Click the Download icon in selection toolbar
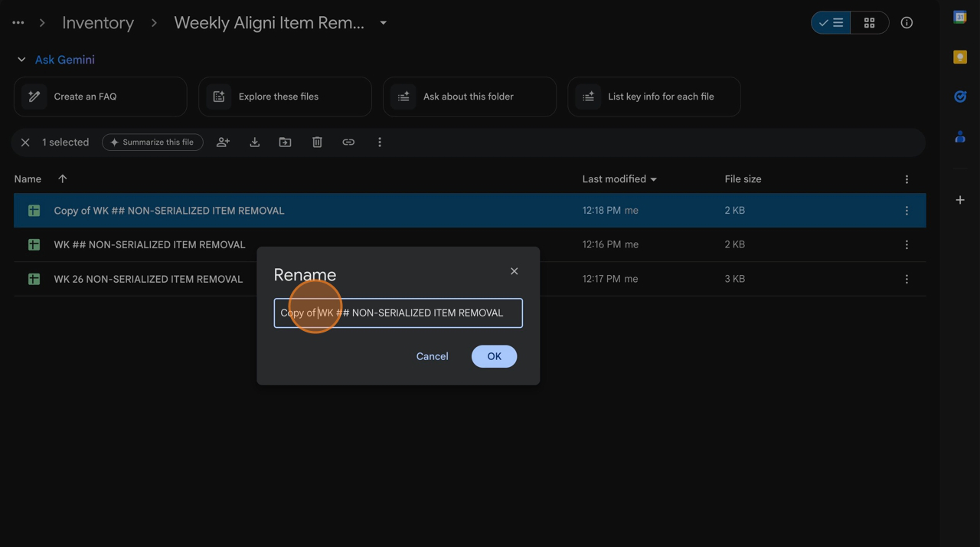 (x=255, y=142)
